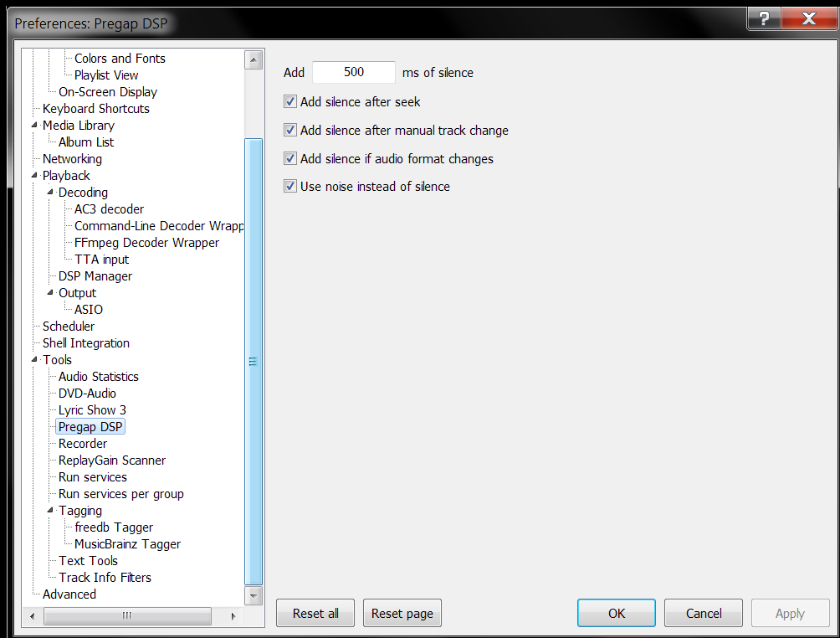This screenshot has width=840, height=638.
Task: Open Recorder settings
Action: (83, 444)
